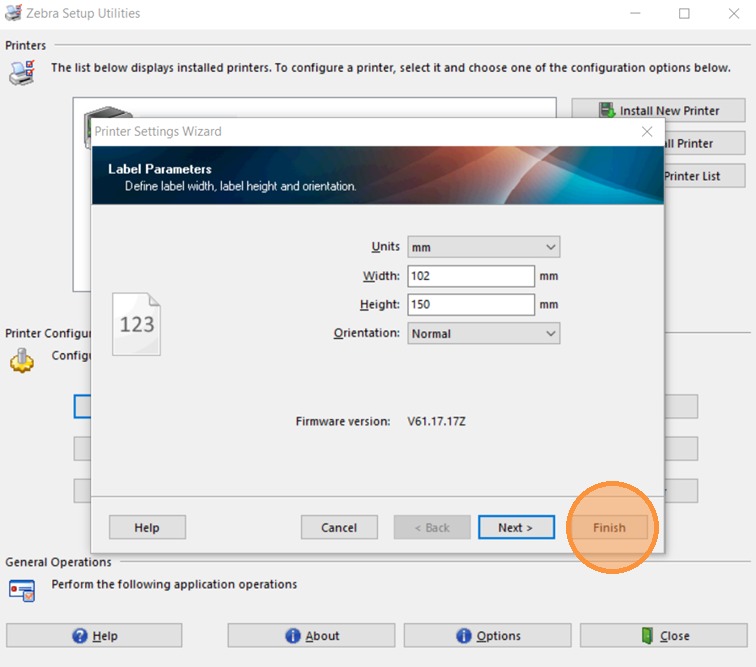The height and width of the screenshot is (667, 756).
Task: Open the Orientation dropdown
Action: [x=484, y=333]
